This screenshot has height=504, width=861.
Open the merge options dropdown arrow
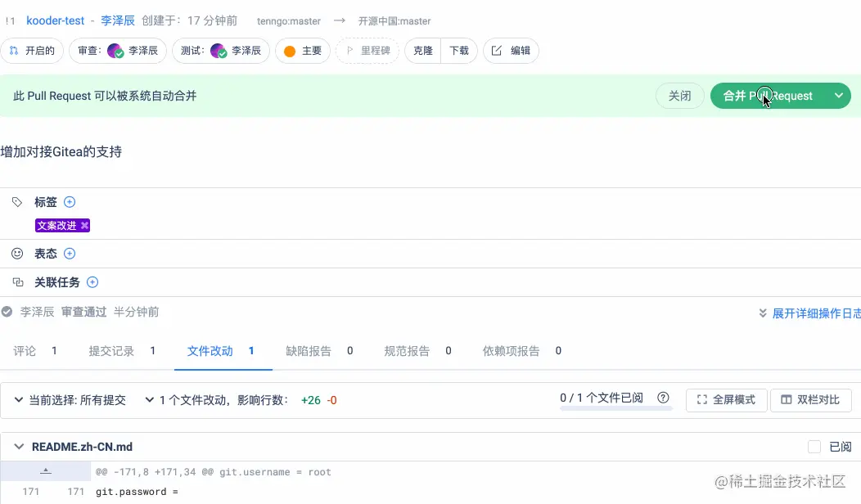pyautogui.click(x=838, y=96)
